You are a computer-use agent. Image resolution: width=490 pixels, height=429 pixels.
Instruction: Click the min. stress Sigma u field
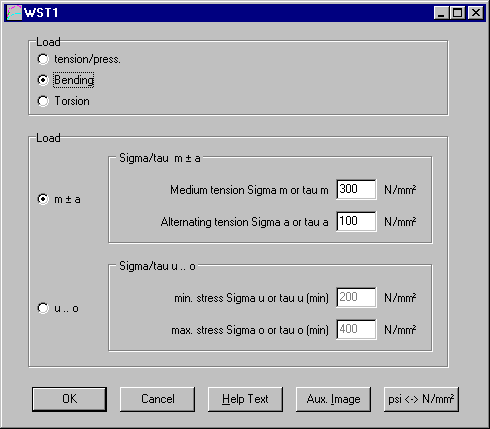click(x=356, y=297)
